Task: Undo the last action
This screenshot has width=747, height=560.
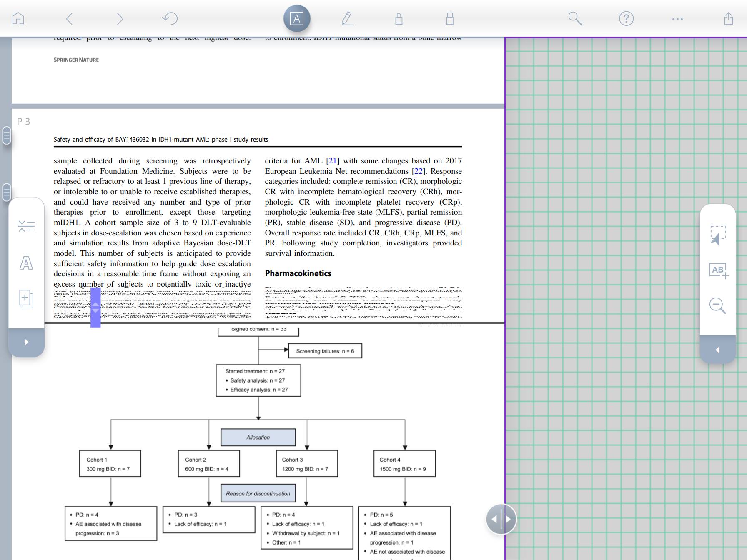Action: (170, 19)
